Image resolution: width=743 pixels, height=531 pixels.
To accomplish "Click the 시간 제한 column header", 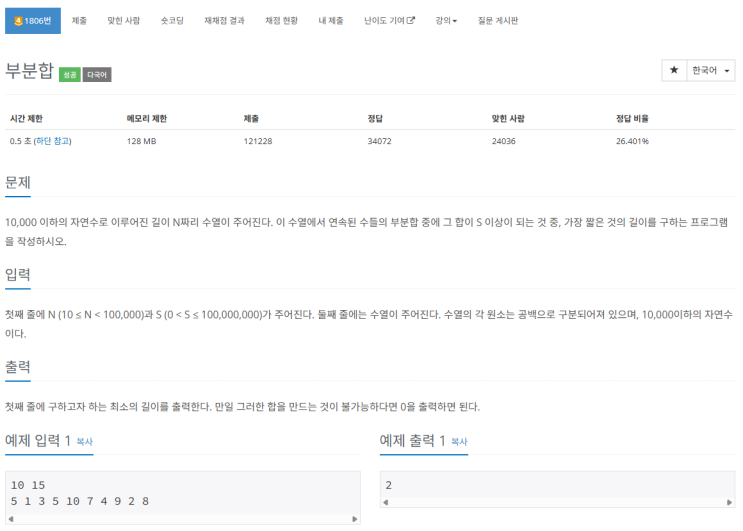I will 27,118.
